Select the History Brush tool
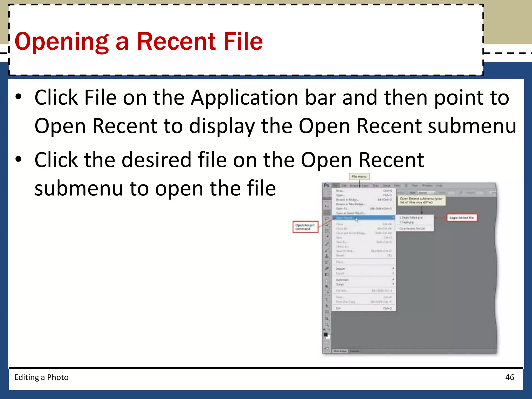The height and width of the screenshot is (399, 532). [x=327, y=262]
